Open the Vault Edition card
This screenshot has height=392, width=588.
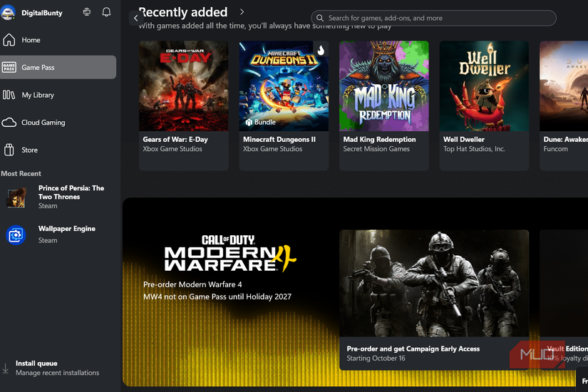[564, 300]
